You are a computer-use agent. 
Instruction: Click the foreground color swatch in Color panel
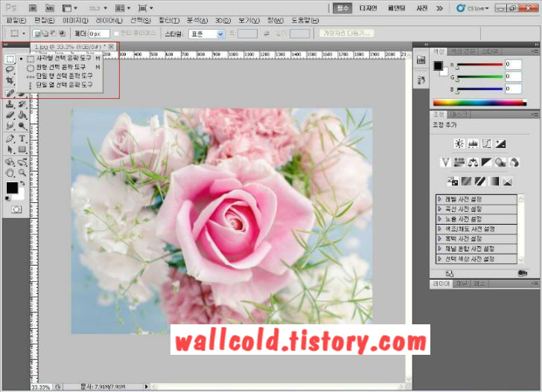[439, 65]
